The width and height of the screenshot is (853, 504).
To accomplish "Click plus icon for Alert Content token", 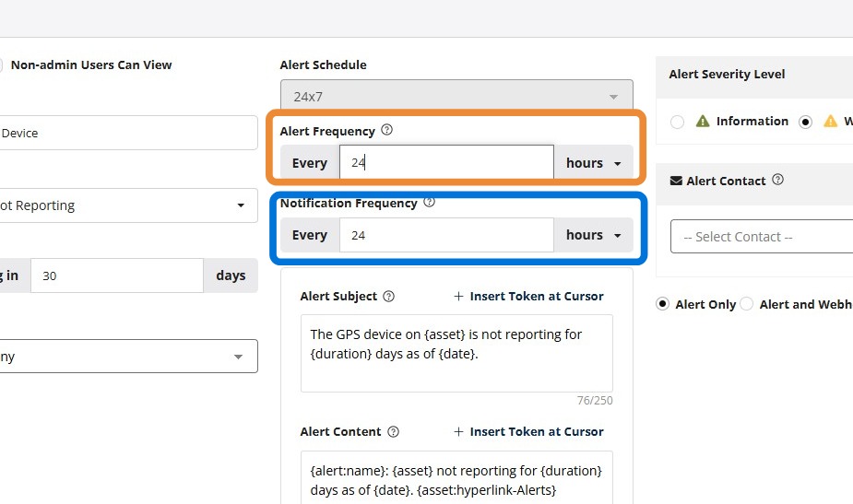I will (x=458, y=432).
